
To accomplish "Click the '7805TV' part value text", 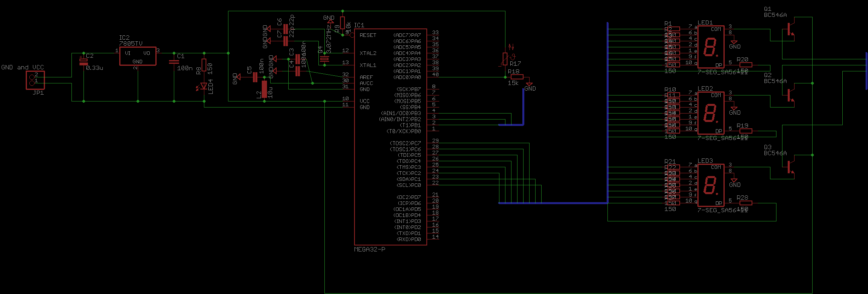I will pos(130,43).
